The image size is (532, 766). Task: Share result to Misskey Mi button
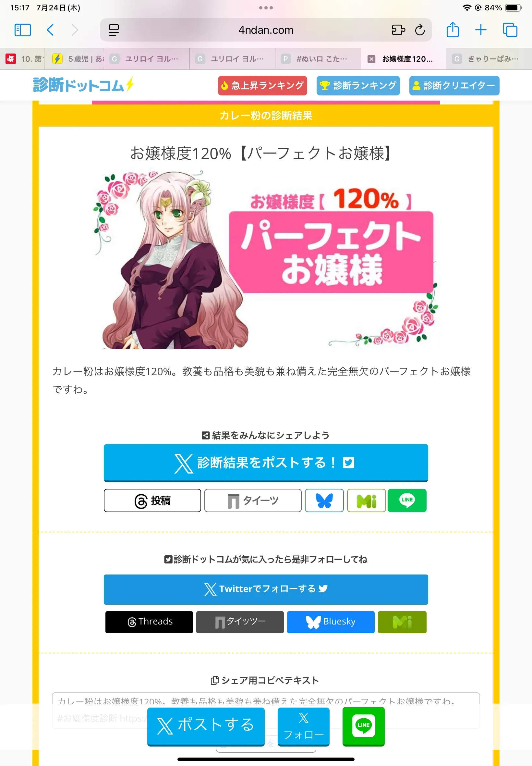pos(366,500)
